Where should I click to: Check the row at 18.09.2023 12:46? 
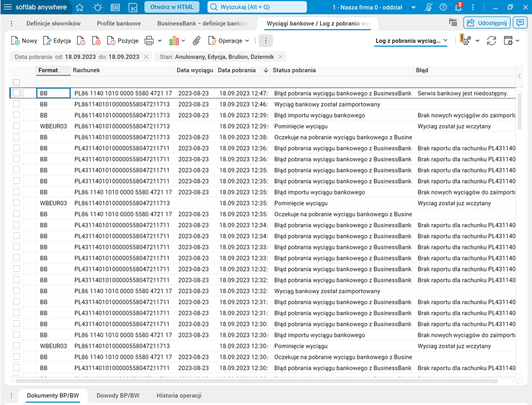coord(16,104)
